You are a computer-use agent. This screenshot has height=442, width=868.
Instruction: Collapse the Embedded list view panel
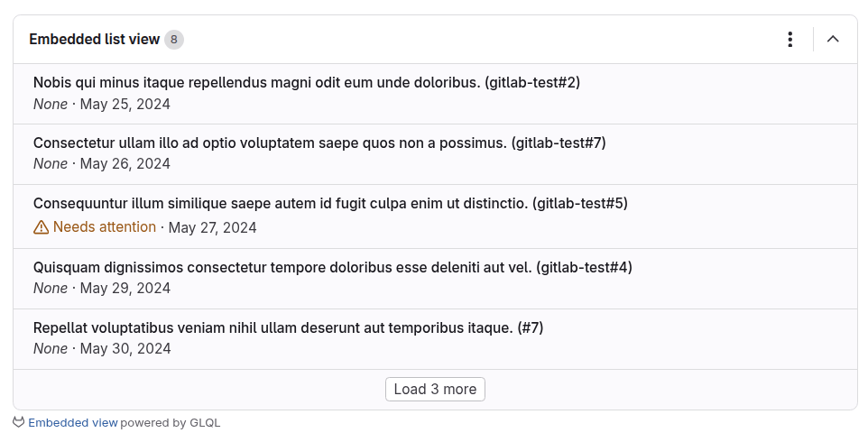pyautogui.click(x=833, y=39)
